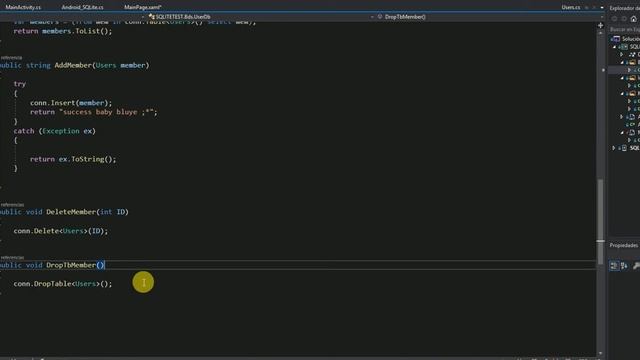Open Property Pages wrench icon
Image resolution: width=640 pixels, height=360 pixels.
tap(636, 266)
